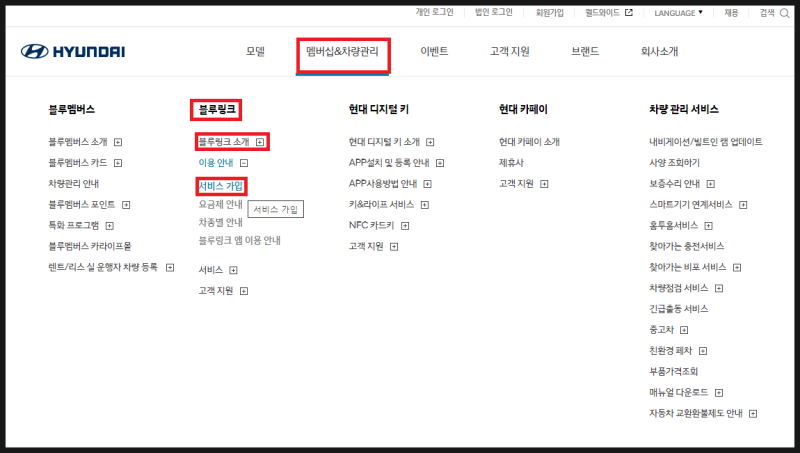This screenshot has height=453, width=800.
Task: Open 차종별 안내 submenu item
Action: (x=220, y=222)
